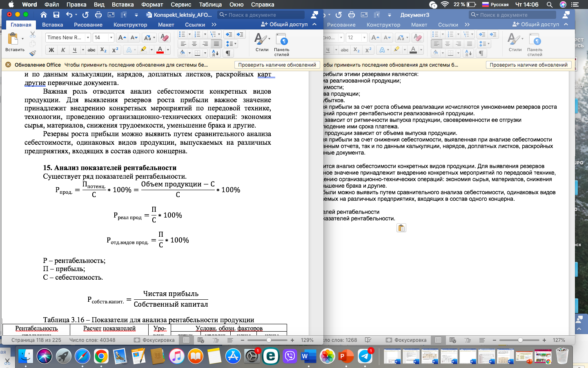This screenshot has height=368, width=588.
Task: Increase font size in the Konspekt window
Action: [x=122, y=38]
